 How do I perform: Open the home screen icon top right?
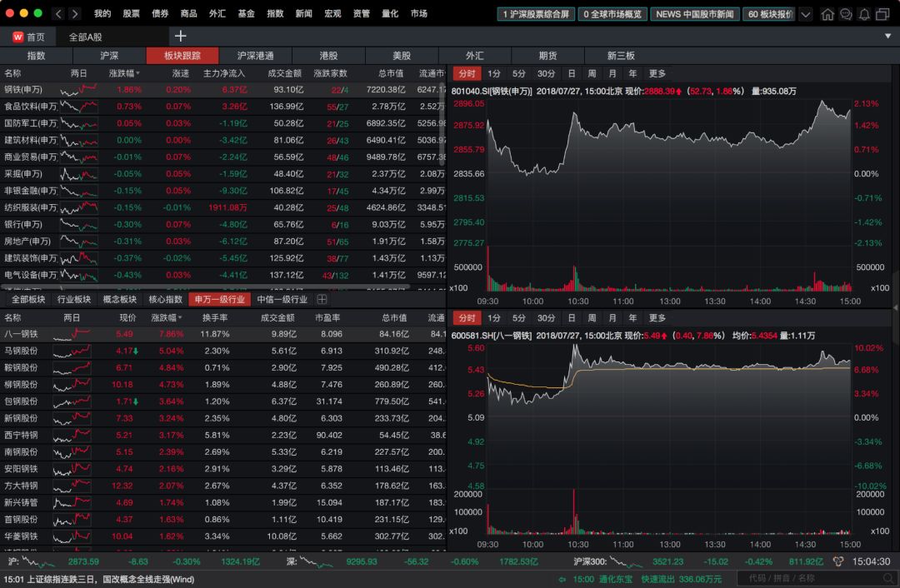pos(828,13)
